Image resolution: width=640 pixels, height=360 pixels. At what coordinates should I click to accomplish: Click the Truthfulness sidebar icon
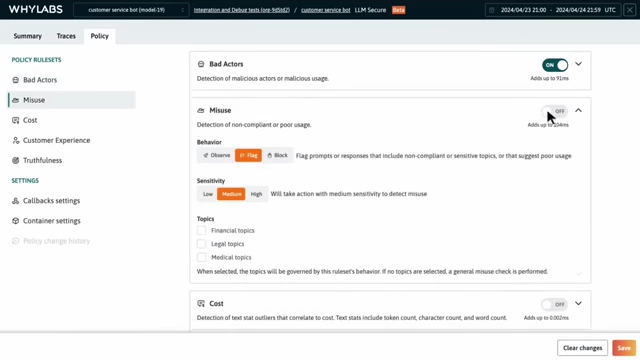pyautogui.click(x=16, y=160)
